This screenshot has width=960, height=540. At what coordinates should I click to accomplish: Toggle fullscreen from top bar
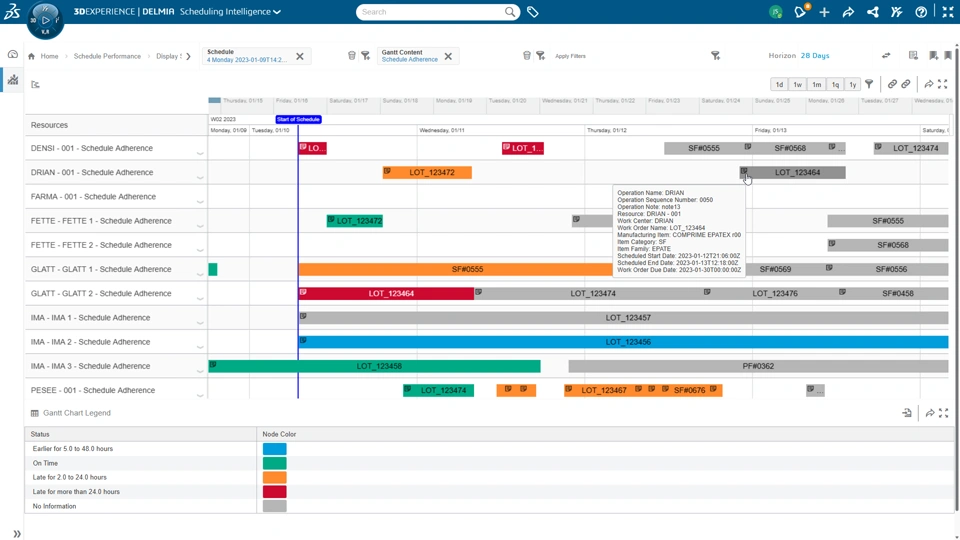click(948, 12)
